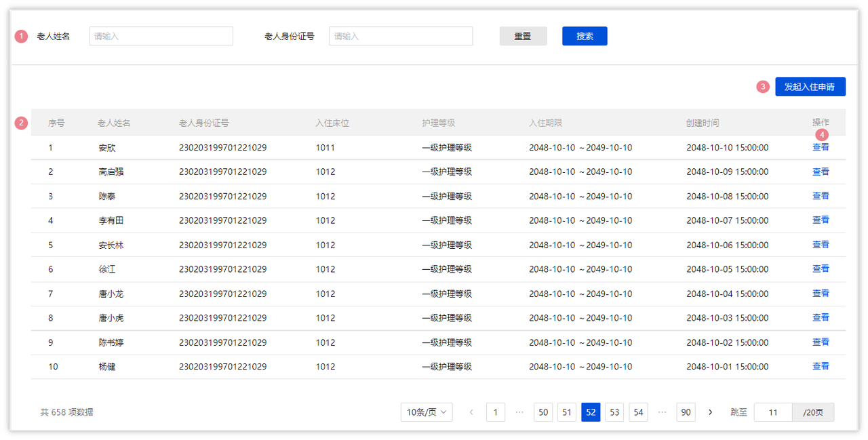Go to page 51
Viewport: 868px width, 440px height.
click(567, 412)
